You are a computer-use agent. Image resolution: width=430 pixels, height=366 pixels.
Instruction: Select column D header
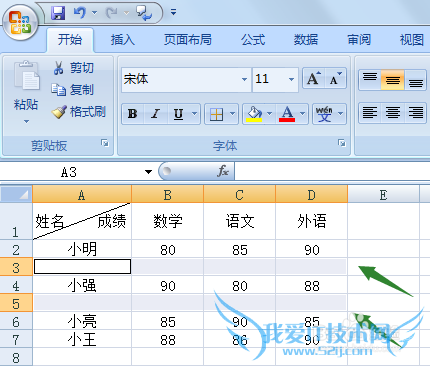(312, 194)
